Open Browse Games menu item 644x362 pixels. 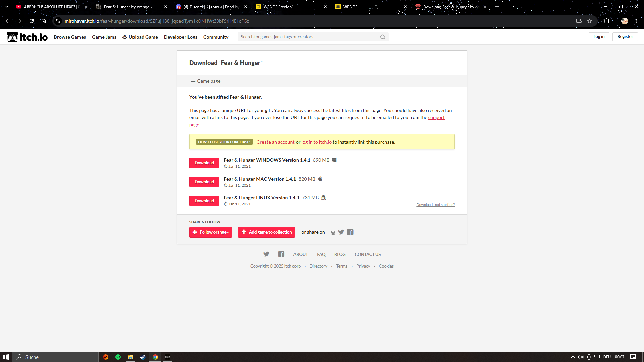pyautogui.click(x=70, y=37)
